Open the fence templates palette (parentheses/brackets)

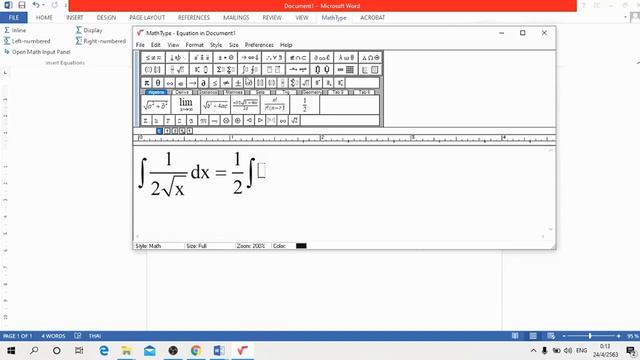point(153,70)
